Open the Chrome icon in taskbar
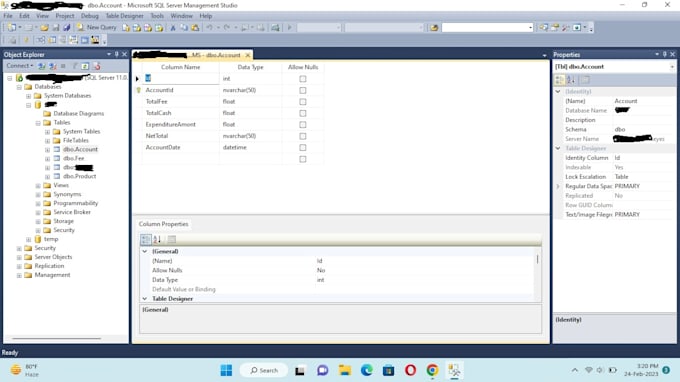Screen dimensions: 680x382 coord(432,370)
